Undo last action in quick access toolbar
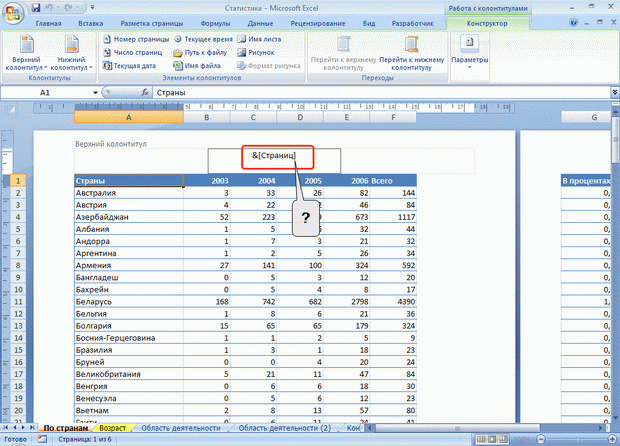The width and height of the screenshot is (620, 446). point(50,8)
